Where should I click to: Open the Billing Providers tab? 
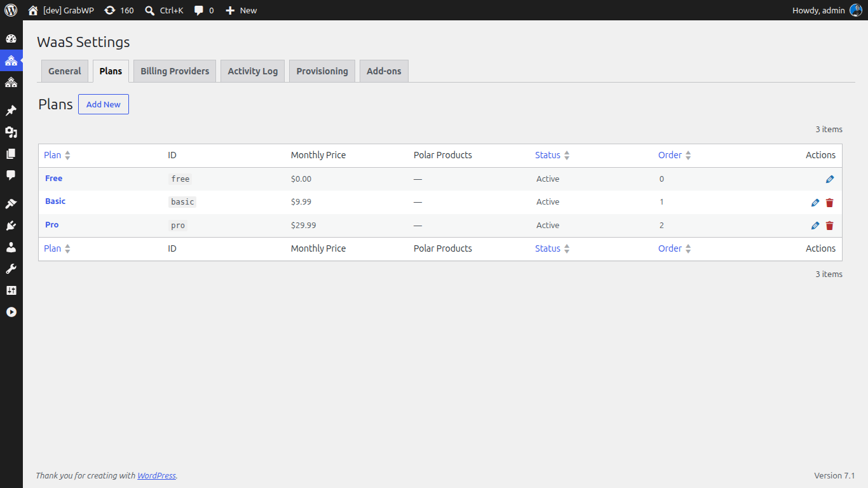(x=175, y=71)
